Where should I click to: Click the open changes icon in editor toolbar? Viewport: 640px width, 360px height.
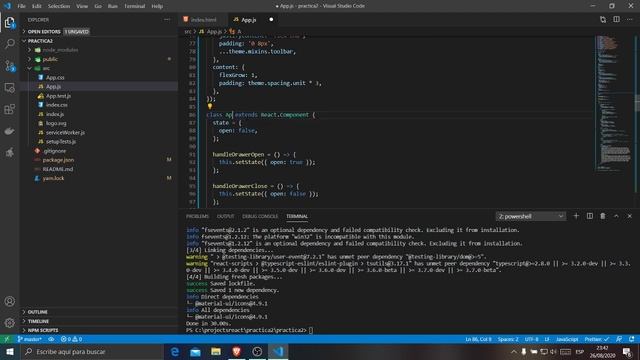[x=603, y=20]
